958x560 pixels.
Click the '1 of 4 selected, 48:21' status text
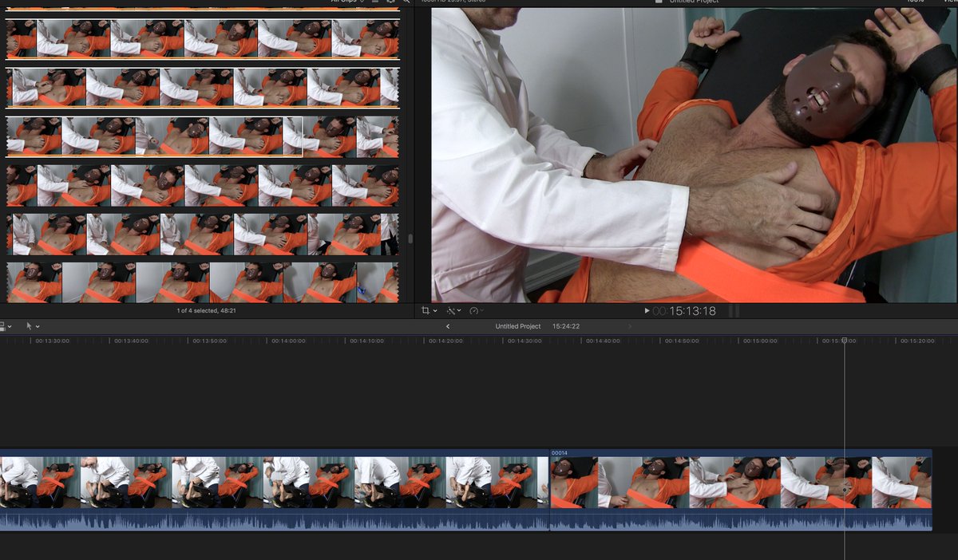206,310
